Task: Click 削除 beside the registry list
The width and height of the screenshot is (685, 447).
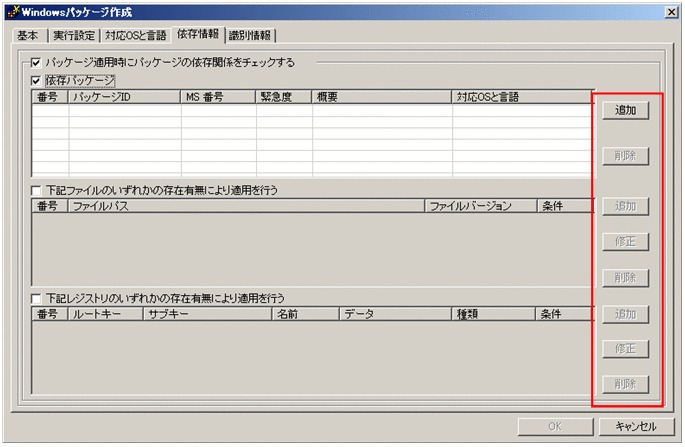Action: tap(626, 385)
